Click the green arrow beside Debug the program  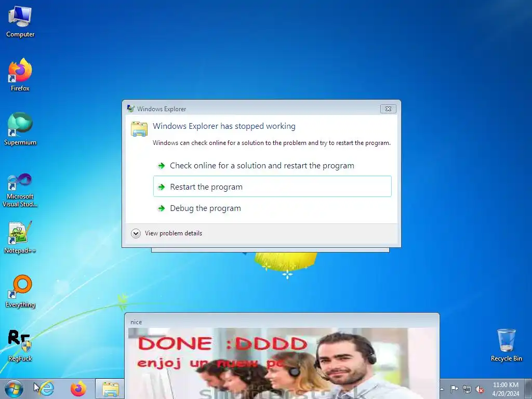(162, 208)
